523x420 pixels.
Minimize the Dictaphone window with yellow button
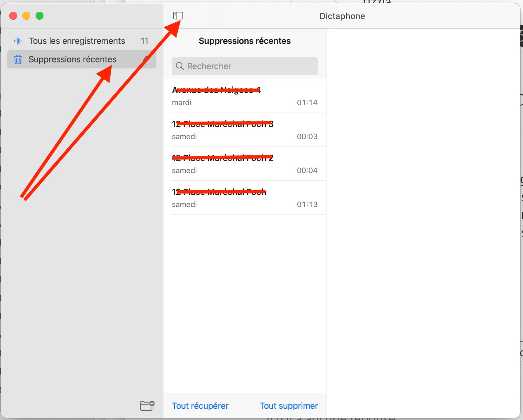26,16
